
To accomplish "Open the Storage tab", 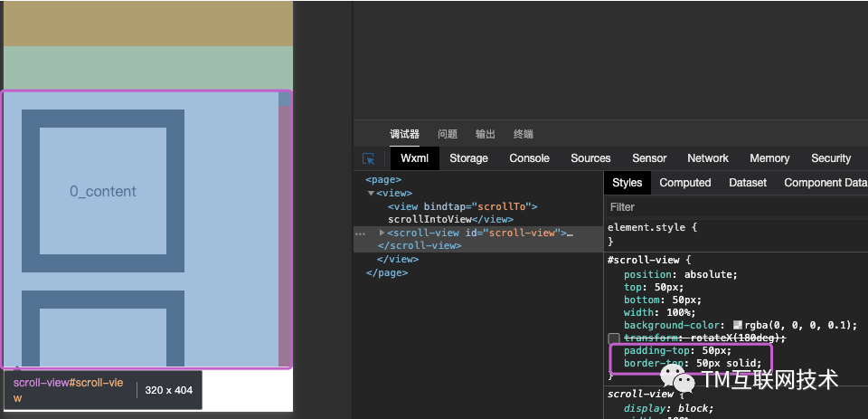I will 468,158.
